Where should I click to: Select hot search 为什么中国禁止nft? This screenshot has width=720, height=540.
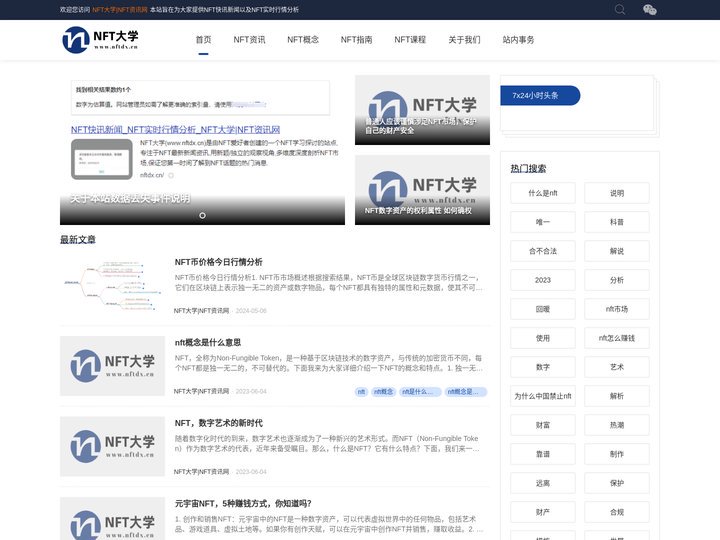pos(543,396)
